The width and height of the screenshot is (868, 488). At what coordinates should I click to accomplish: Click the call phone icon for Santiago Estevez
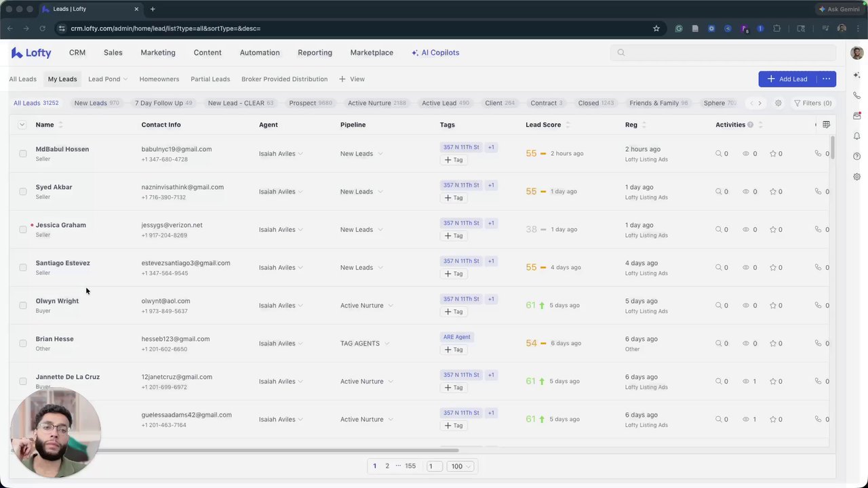818,268
